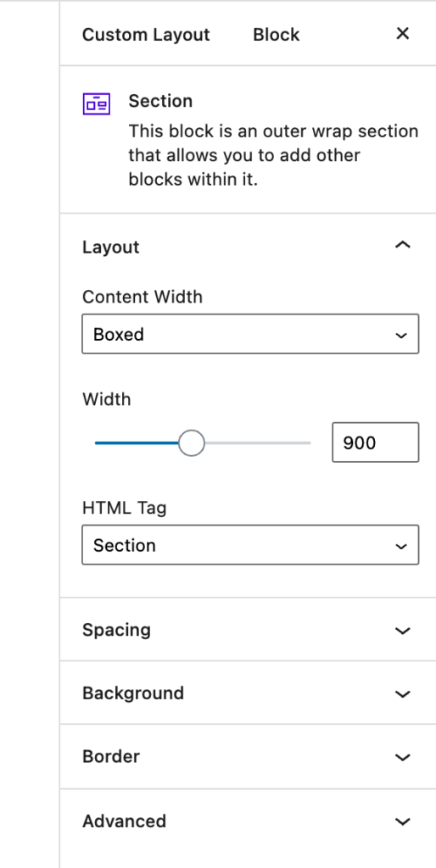Expand the Advanced panel

coord(249,821)
